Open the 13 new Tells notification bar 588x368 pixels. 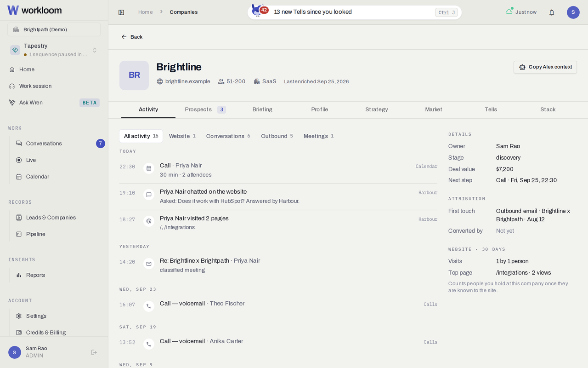click(x=355, y=12)
